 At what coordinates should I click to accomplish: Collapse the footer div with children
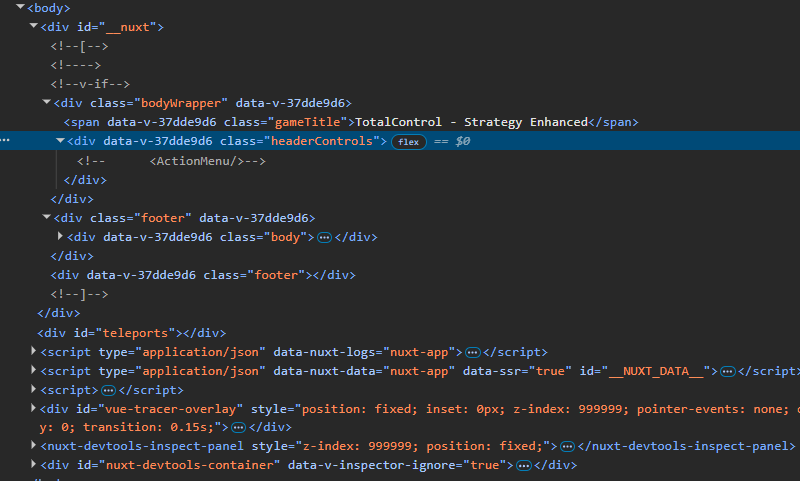(x=46, y=217)
